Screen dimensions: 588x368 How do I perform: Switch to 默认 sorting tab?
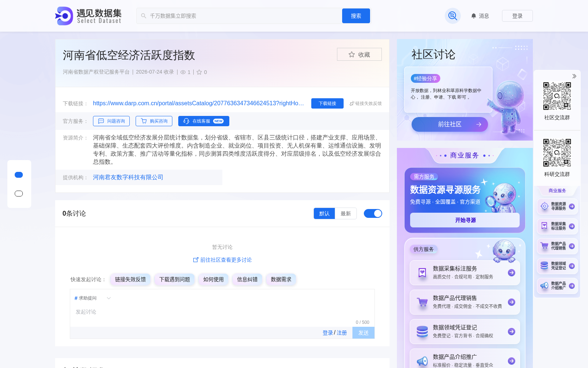point(324,213)
